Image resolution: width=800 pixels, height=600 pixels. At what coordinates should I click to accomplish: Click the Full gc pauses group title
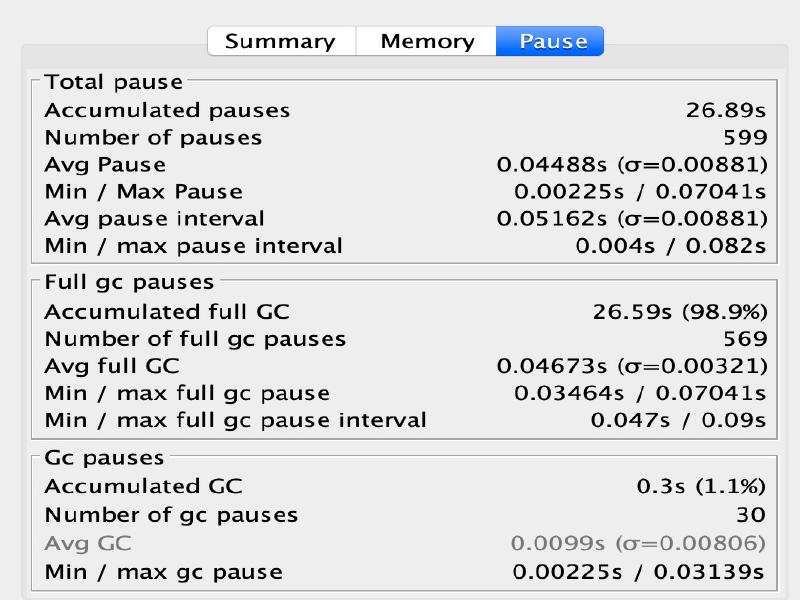pyautogui.click(x=129, y=283)
